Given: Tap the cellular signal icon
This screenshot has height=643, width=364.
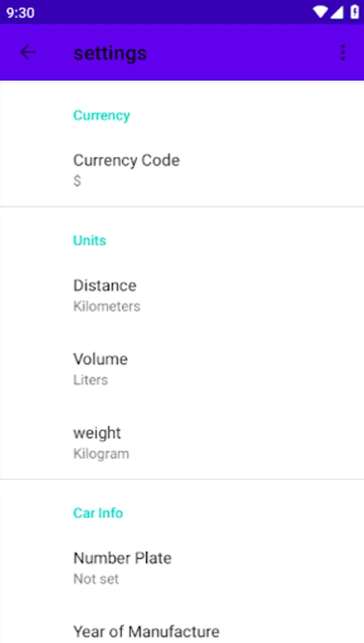Looking at the screenshot, I should [336, 12].
